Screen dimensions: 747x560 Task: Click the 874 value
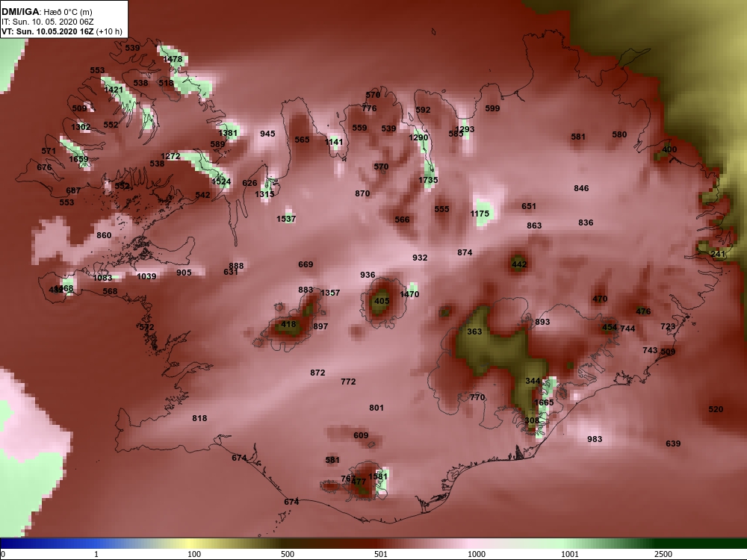(x=465, y=253)
